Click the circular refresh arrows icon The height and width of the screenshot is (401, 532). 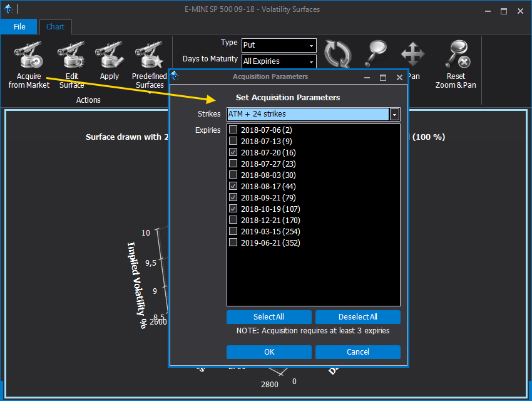tap(338, 55)
